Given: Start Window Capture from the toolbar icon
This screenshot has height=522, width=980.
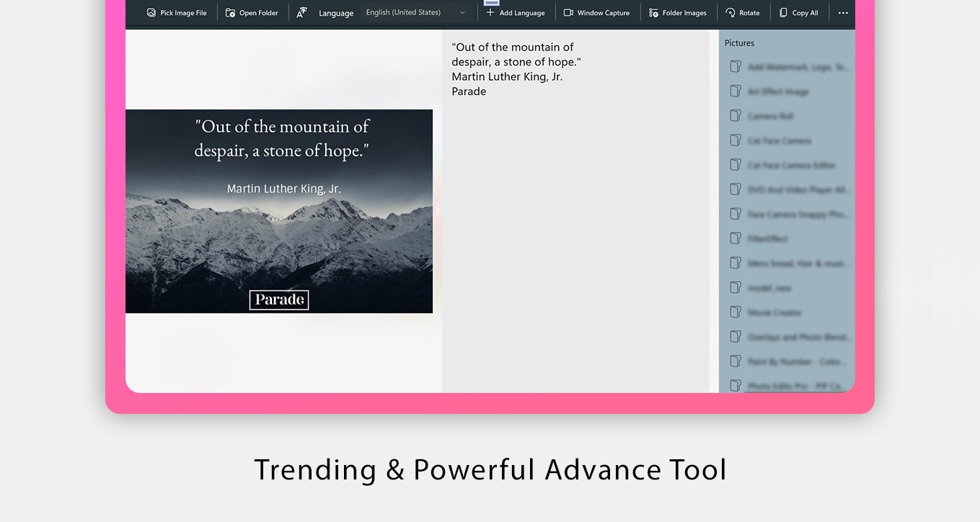Looking at the screenshot, I should coord(568,13).
